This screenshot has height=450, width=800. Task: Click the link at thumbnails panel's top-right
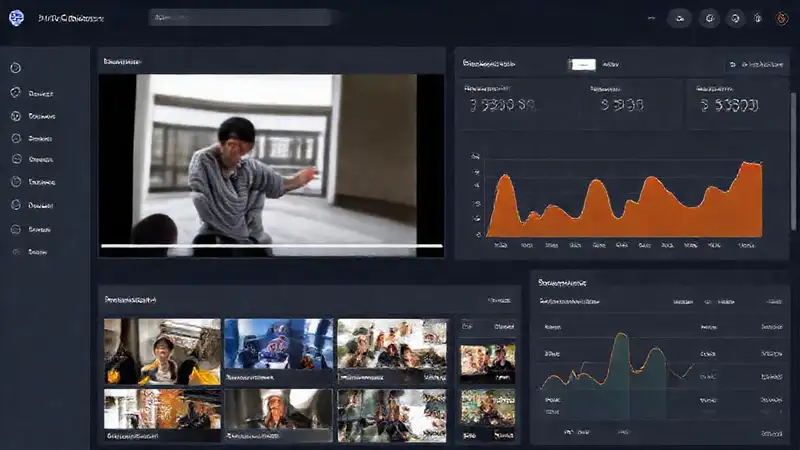[499, 300]
